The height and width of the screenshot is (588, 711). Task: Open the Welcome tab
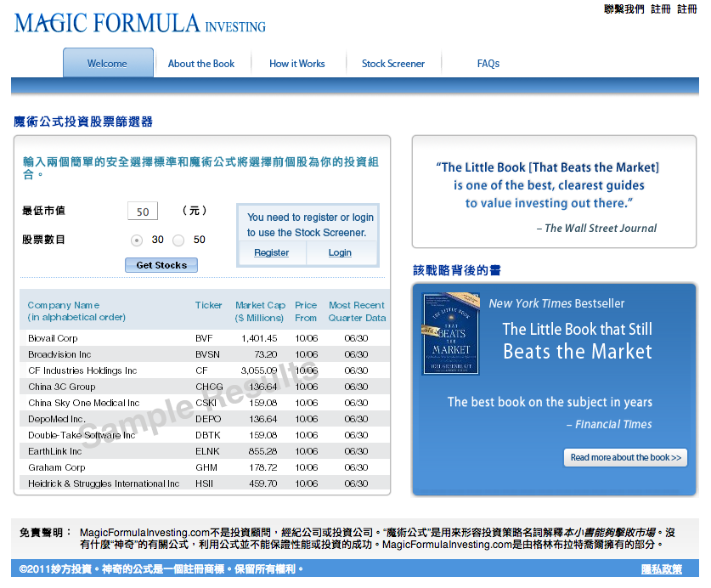pos(108,64)
